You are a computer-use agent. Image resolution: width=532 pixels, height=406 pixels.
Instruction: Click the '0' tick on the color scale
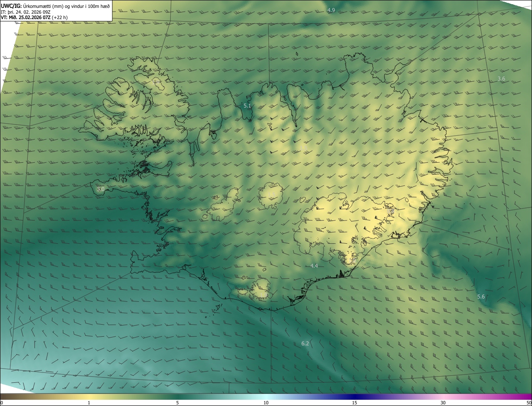tap(2, 403)
